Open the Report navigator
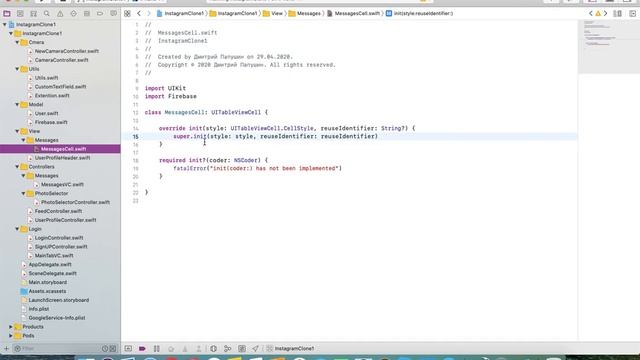The width and height of the screenshot is (640, 360). pyautogui.click(x=113, y=13)
